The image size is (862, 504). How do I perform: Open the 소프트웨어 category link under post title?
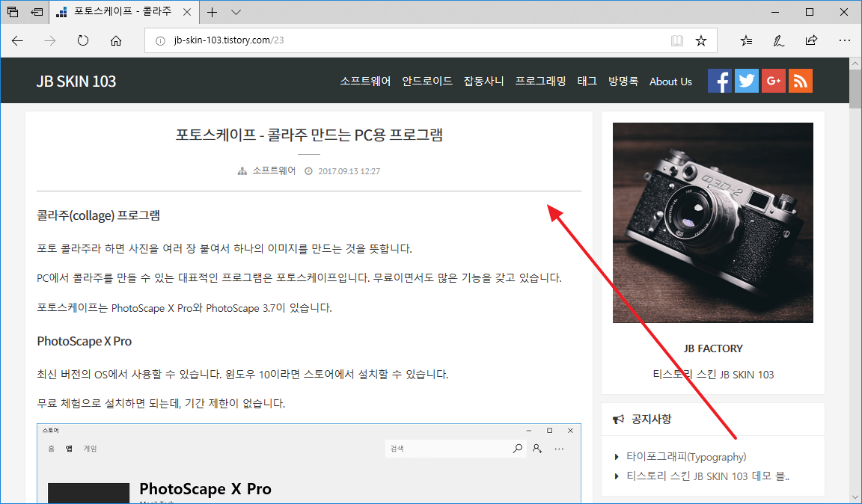point(274,171)
